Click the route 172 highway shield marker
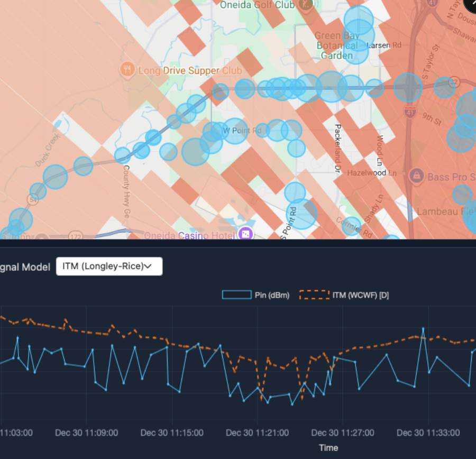 point(76,236)
